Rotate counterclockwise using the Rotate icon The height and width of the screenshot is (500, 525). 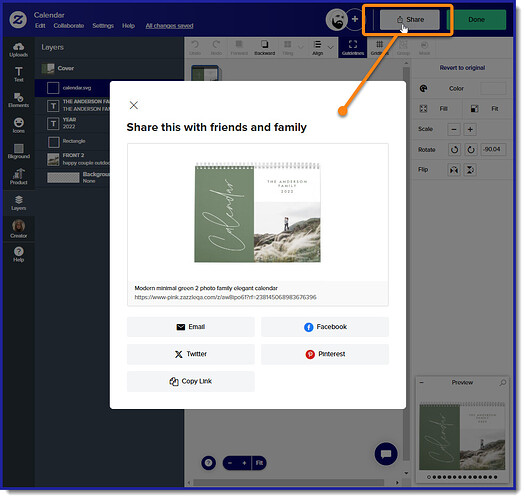pyautogui.click(x=454, y=149)
